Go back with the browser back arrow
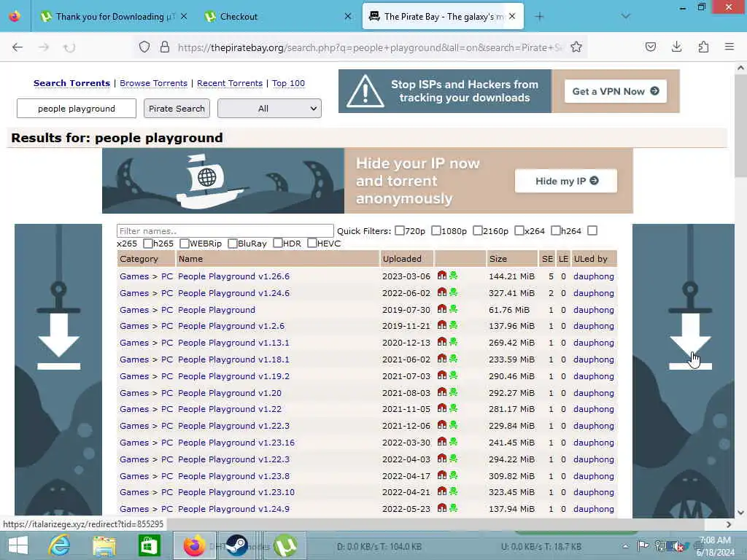 [x=18, y=47]
